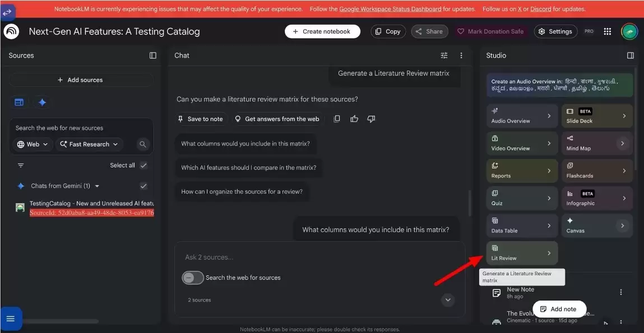Open Slide Deck beta tile
The height and width of the screenshot is (333, 644).
tap(597, 116)
